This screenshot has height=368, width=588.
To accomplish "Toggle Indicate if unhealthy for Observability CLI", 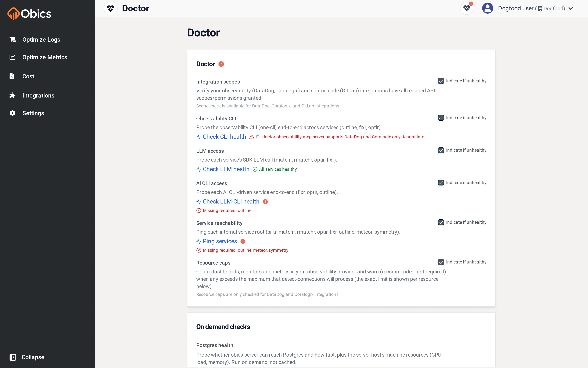I will [x=441, y=118].
